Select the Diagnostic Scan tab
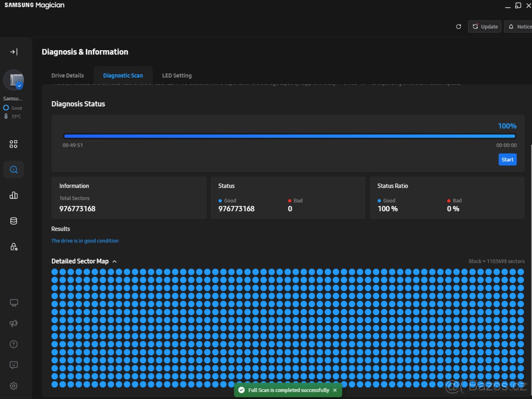This screenshot has width=532, height=399. click(123, 75)
